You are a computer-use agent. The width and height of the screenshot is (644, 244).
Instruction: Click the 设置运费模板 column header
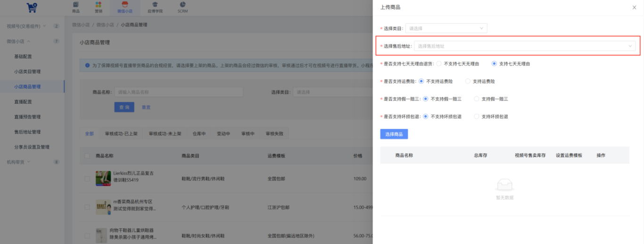(569, 155)
